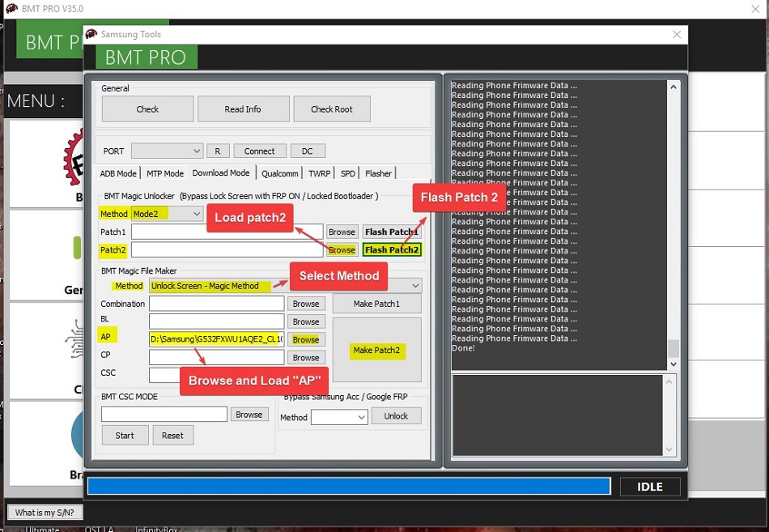
Task: Switch to the ADB Mode tab
Action: click(118, 173)
